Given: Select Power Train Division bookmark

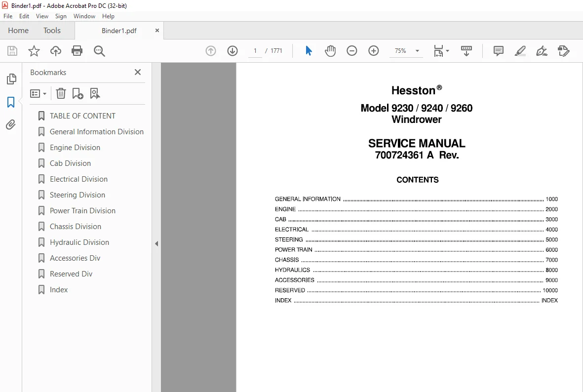Looking at the screenshot, I should coord(82,210).
